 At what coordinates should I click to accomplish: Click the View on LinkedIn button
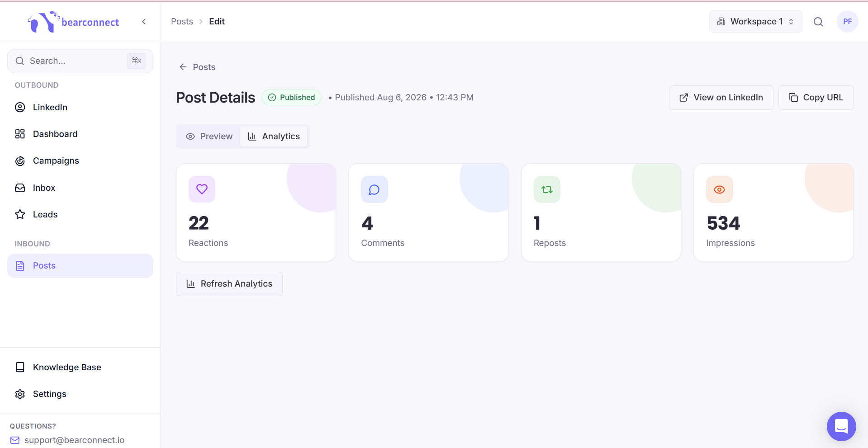point(721,98)
